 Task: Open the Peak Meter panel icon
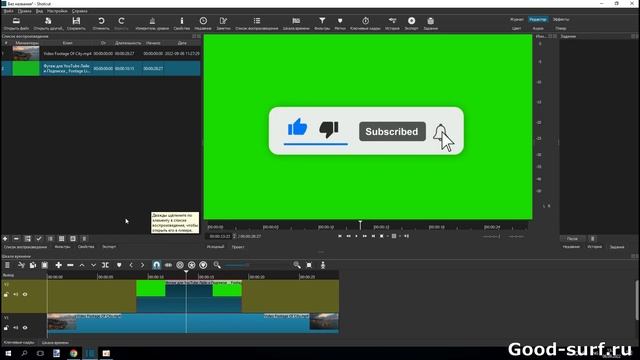pyautogui.click(x=152, y=21)
